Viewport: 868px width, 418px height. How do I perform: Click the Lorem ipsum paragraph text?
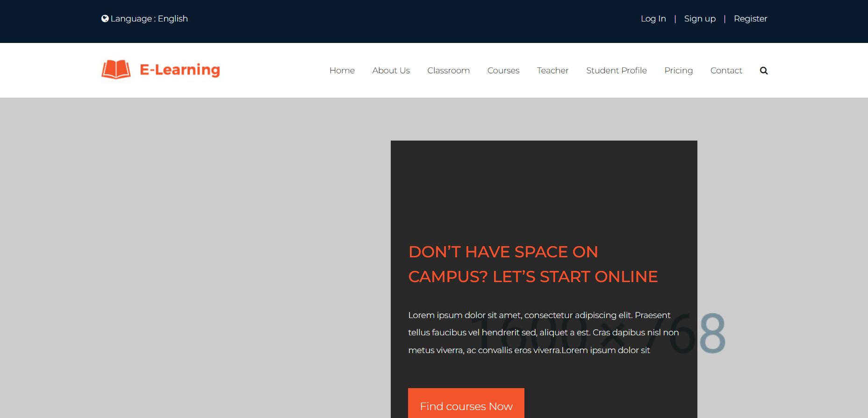click(x=544, y=333)
